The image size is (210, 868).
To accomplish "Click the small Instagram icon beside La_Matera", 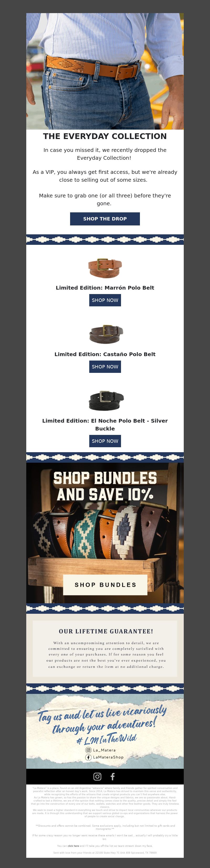I will pyautogui.click(x=88, y=750).
